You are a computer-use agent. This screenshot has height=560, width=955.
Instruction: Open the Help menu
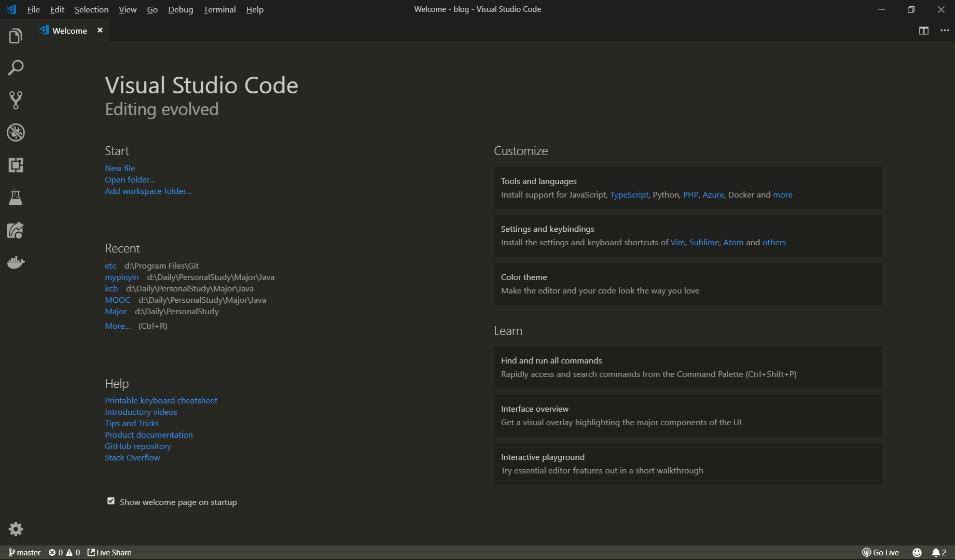click(255, 9)
